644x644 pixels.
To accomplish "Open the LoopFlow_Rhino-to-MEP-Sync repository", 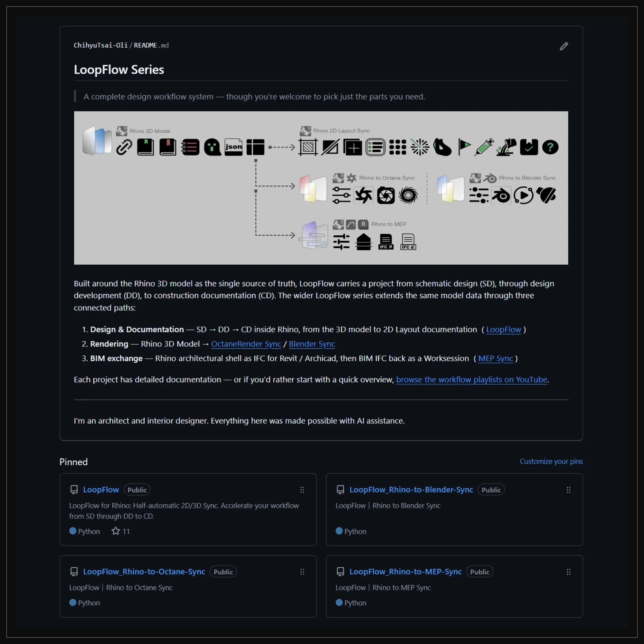I will pyautogui.click(x=405, y=571).
